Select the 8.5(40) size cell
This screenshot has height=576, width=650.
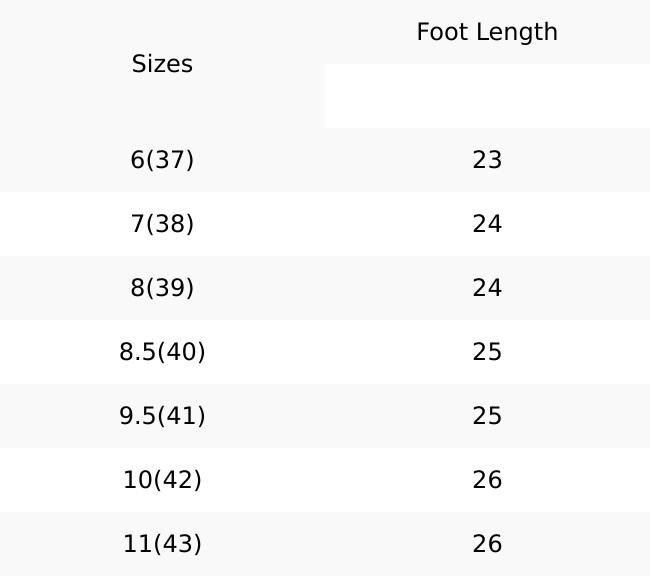pos(162,352)
